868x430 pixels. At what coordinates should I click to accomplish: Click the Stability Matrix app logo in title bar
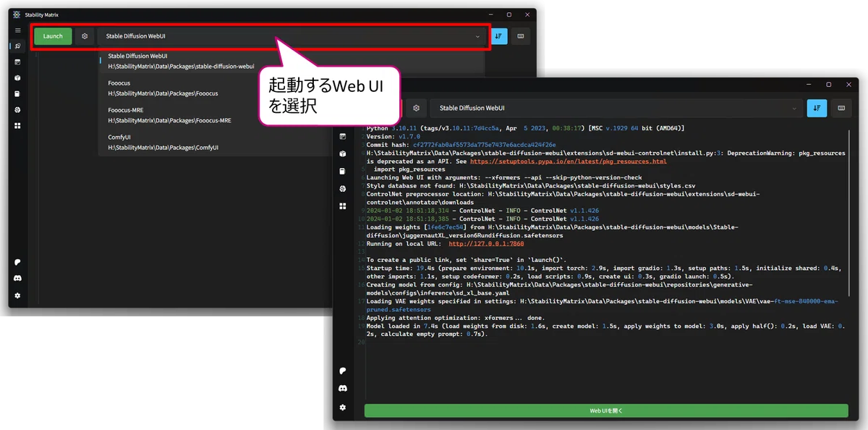(x=17, y=14)
